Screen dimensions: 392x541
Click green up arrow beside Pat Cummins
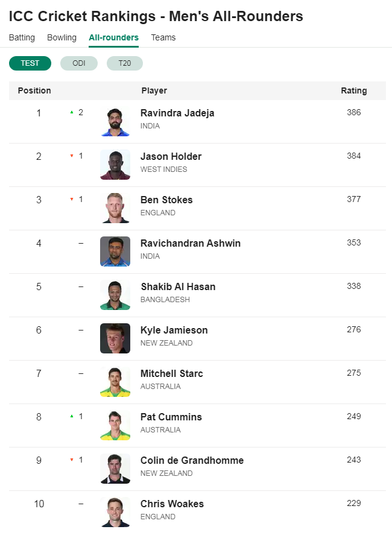point(72,416)
